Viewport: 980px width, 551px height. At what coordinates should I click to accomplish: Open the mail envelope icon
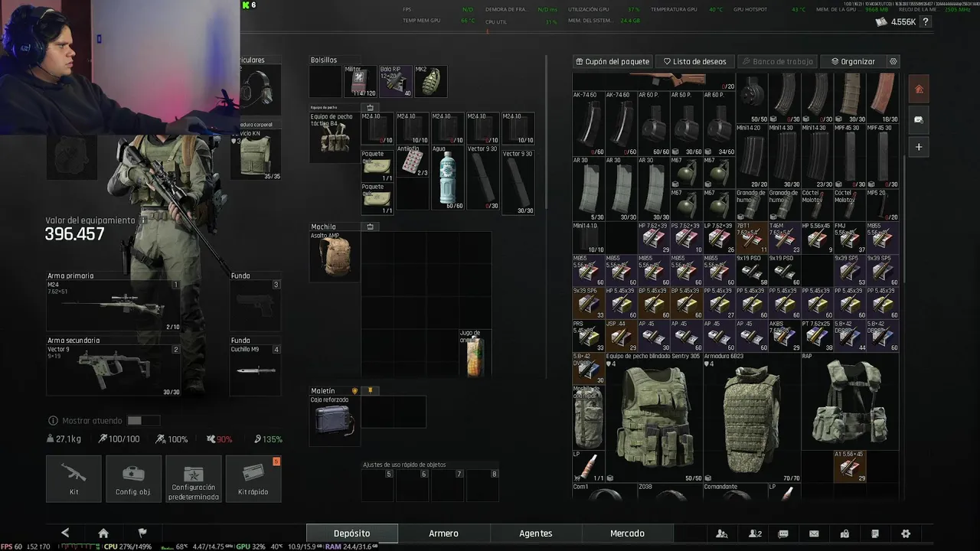[814, 533]
